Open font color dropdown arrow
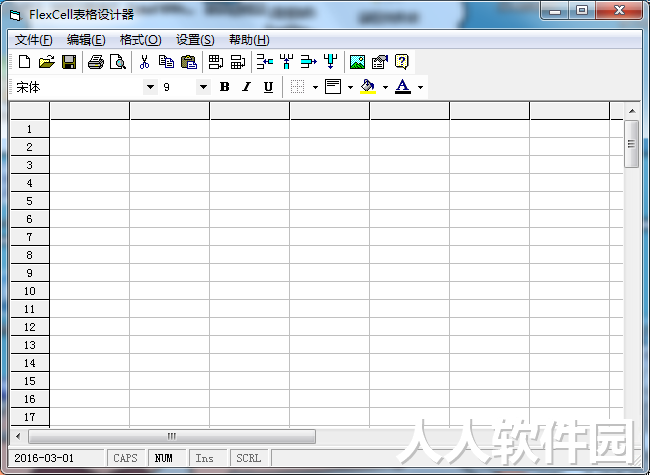This screenshot has height=475, width=650. pos(420,87)
